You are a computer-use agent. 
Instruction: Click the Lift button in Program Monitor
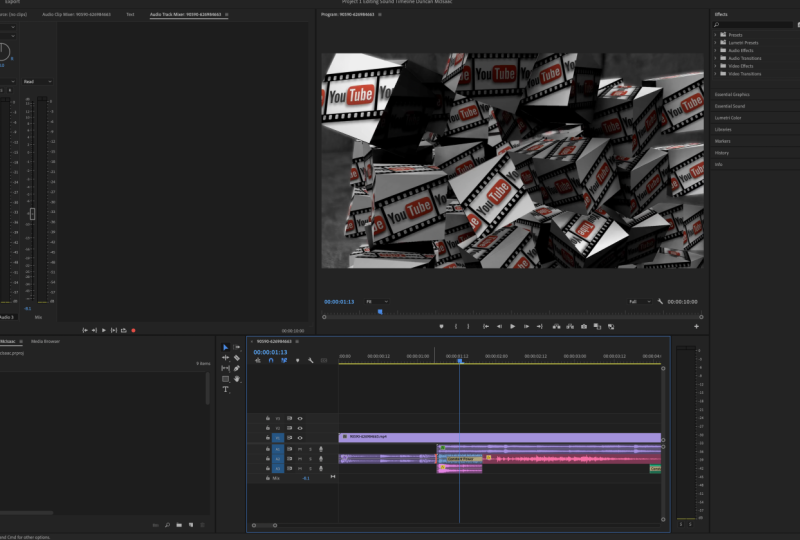click(557, 327)
